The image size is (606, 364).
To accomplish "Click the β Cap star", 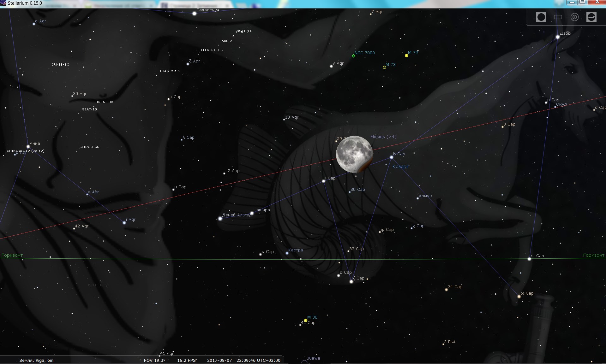I will (391, 157).
